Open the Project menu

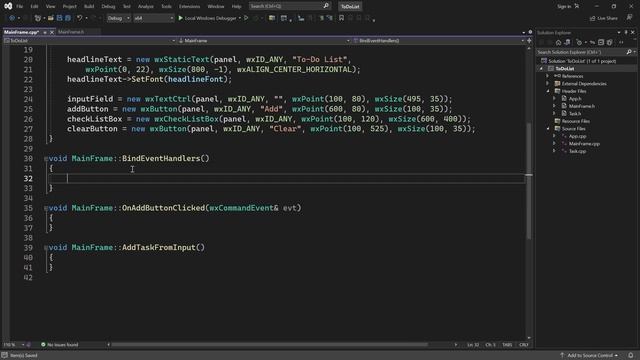tap(69, 7)
